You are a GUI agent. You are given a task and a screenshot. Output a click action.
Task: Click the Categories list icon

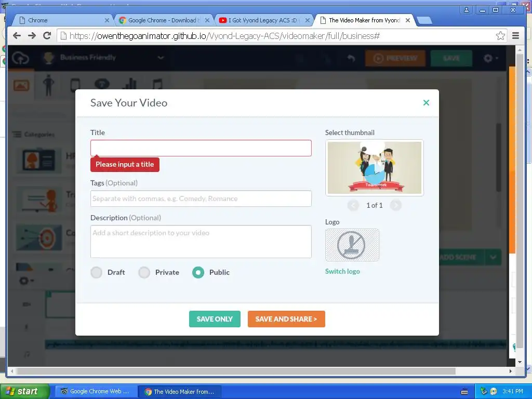tap(17, 135)
